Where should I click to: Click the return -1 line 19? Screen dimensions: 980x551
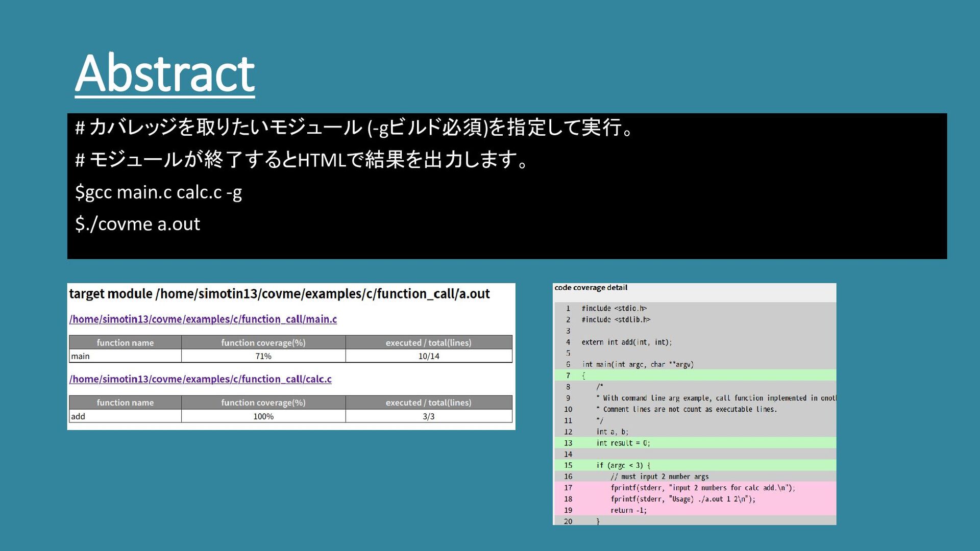point(628,510)
